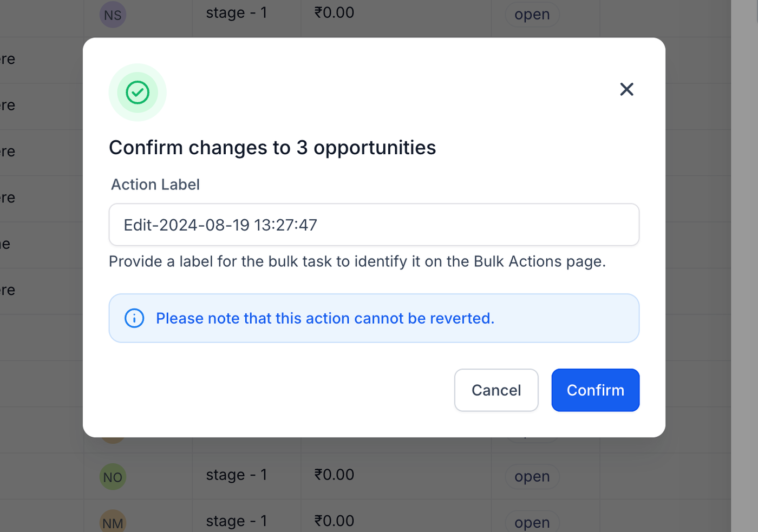
Task: Click the NO avatar badge
Action: 113,477
